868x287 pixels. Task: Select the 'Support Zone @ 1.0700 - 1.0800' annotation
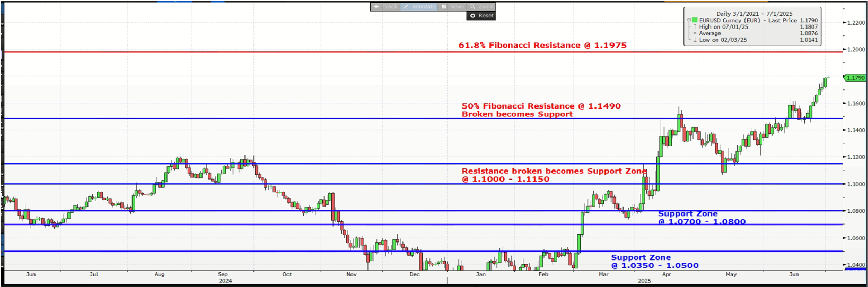click(702, 218)
